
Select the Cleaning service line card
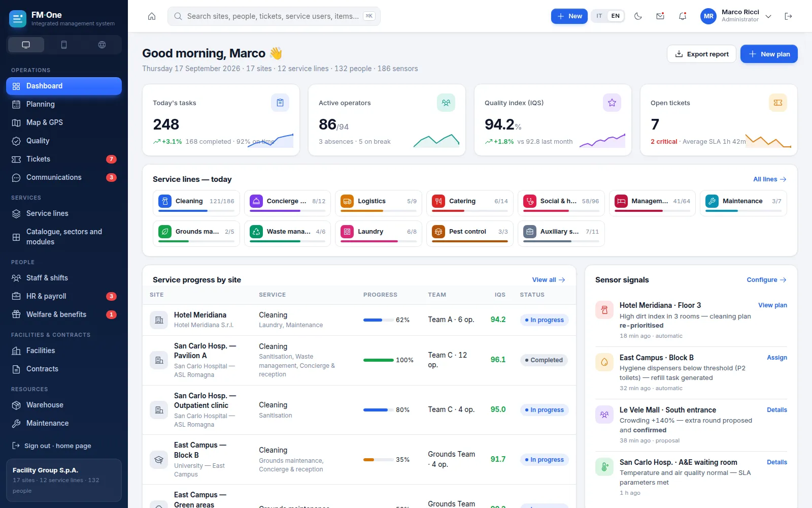[196, 203]
